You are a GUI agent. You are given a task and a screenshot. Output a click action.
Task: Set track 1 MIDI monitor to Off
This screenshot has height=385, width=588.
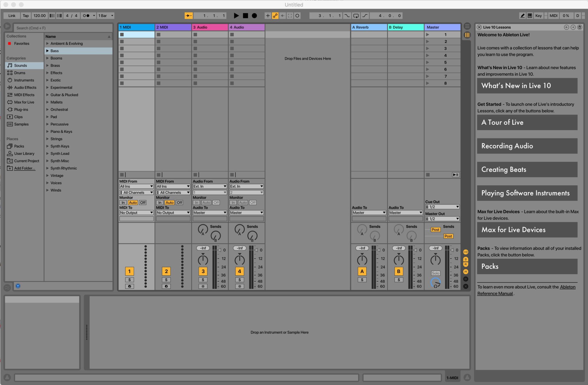[143, 203]
